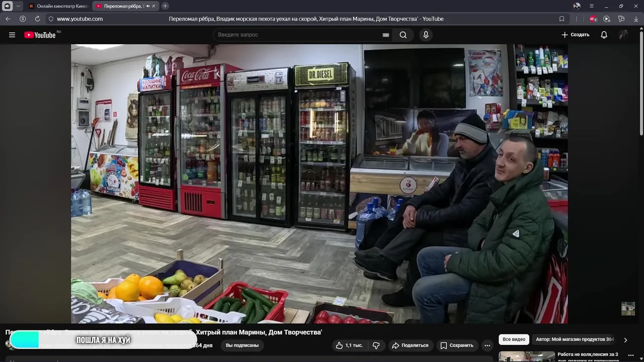Click the www.youtube.com address text
Screen dimensions: 644x362
79,19
